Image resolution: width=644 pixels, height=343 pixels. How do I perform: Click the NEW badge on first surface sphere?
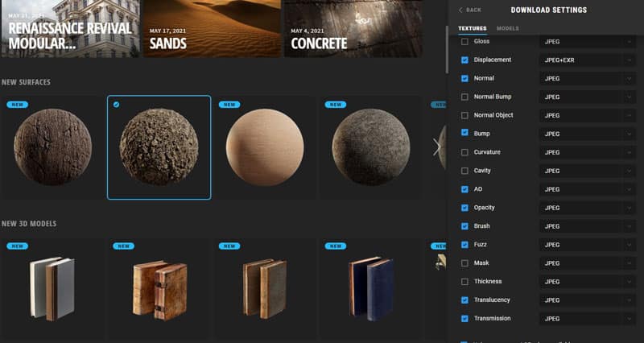click(17, 105)
